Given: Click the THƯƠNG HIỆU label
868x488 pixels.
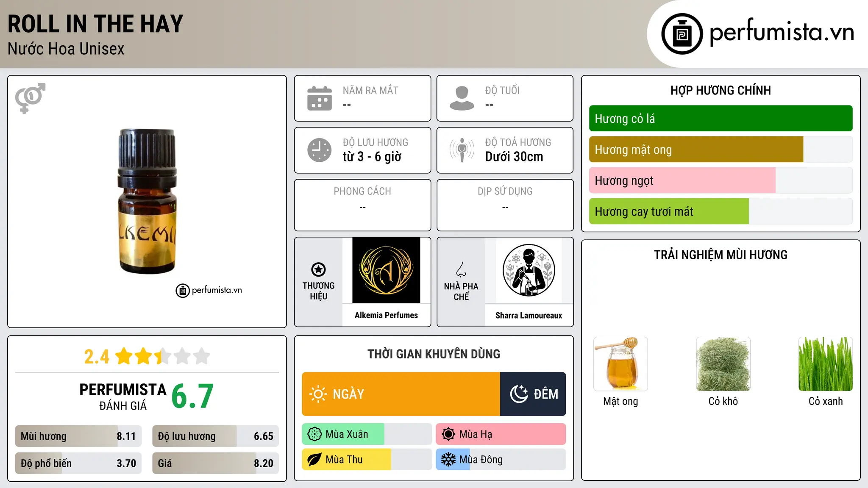Looking at the screenshot, I should coord(318,291).
